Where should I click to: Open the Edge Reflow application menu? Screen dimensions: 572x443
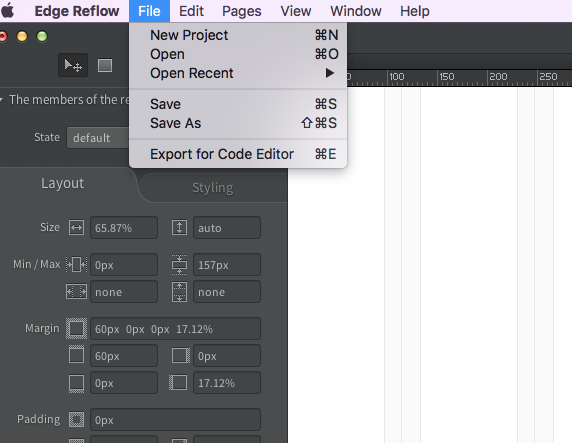(x=77, y=11)
